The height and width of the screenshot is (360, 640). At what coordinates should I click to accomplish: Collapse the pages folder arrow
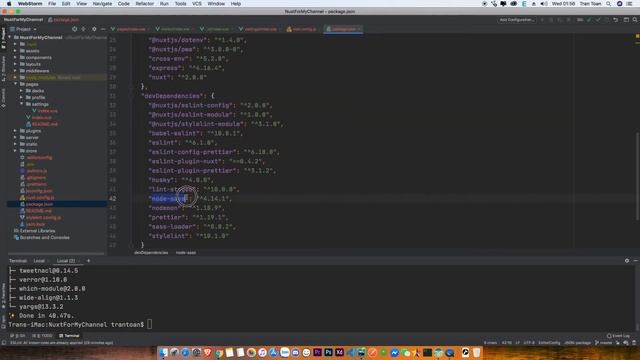16,84
